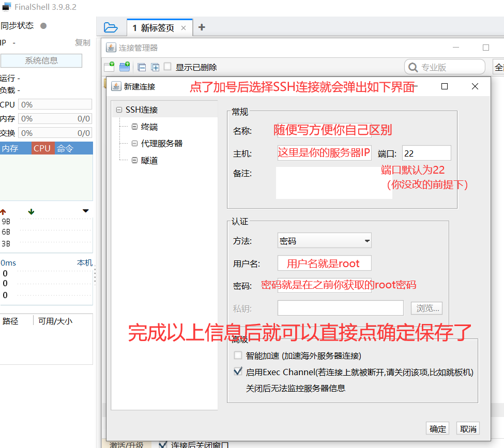Viewport: 504px width, 448px height.
Task: Open the 方法 authentication method dropdown
Action: [x=324, y=241]
